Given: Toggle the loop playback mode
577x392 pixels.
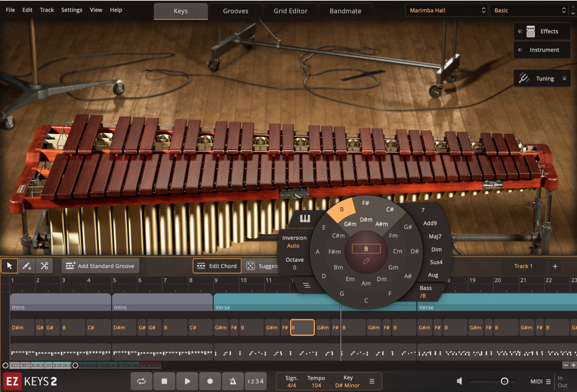Looking at the screenshot, I should (141, 381).
